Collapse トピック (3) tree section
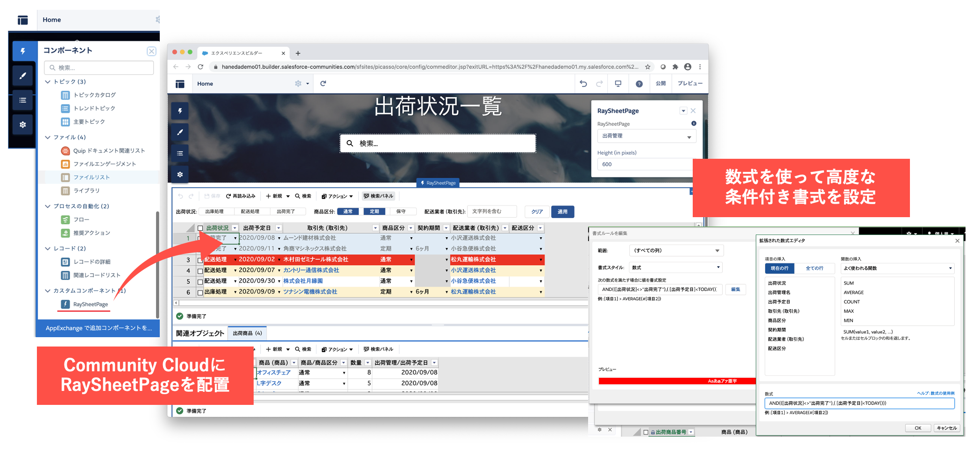Image resolution: width=980 pixels, height=467 pixels. pos(48,82)
